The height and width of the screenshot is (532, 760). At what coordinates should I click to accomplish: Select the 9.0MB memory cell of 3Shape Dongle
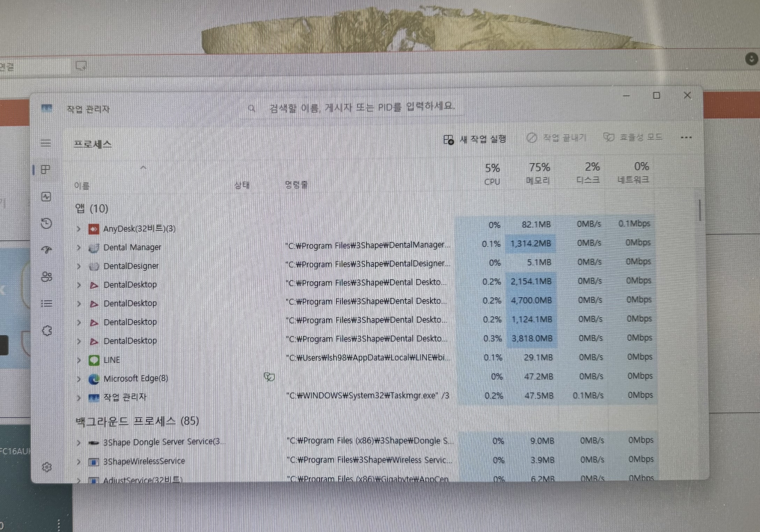point(542,441)
